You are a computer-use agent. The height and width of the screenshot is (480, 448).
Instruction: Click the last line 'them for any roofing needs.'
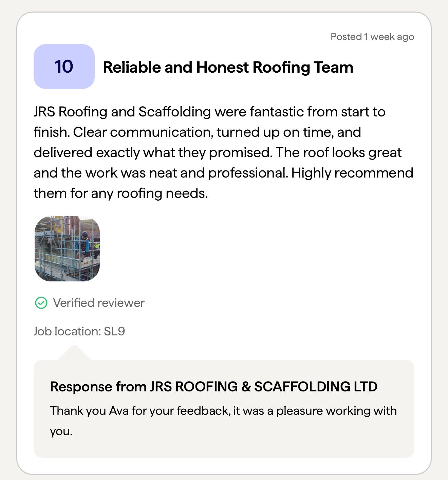click(x=120, y=193)
